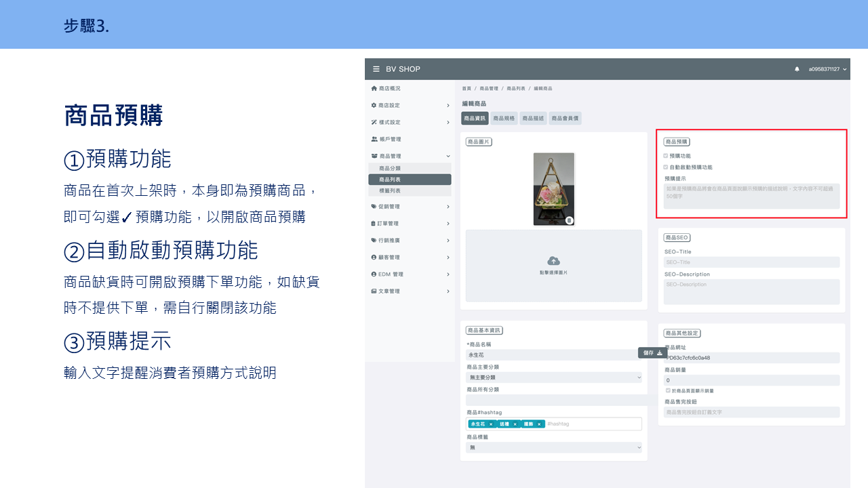Click the tag icon next to 促銷管理
The image size is (868, 488).
point(374,206)
